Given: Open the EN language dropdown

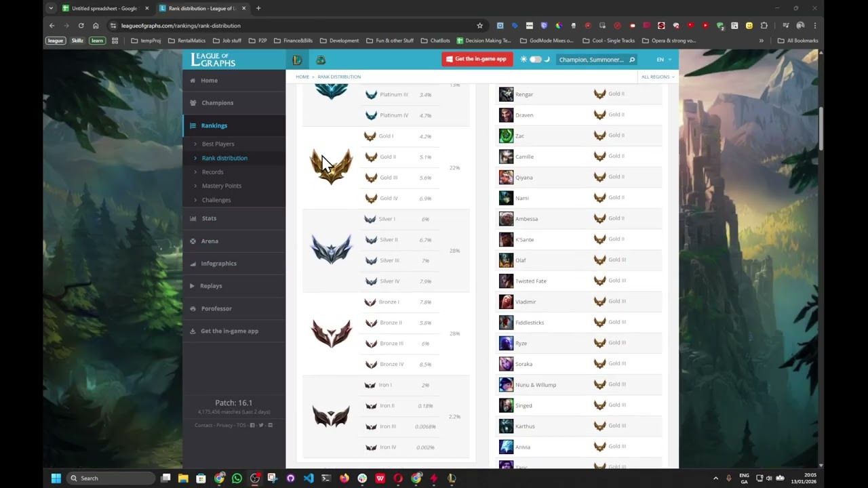Looking at the screenshot, I should [x=664, y=60].
